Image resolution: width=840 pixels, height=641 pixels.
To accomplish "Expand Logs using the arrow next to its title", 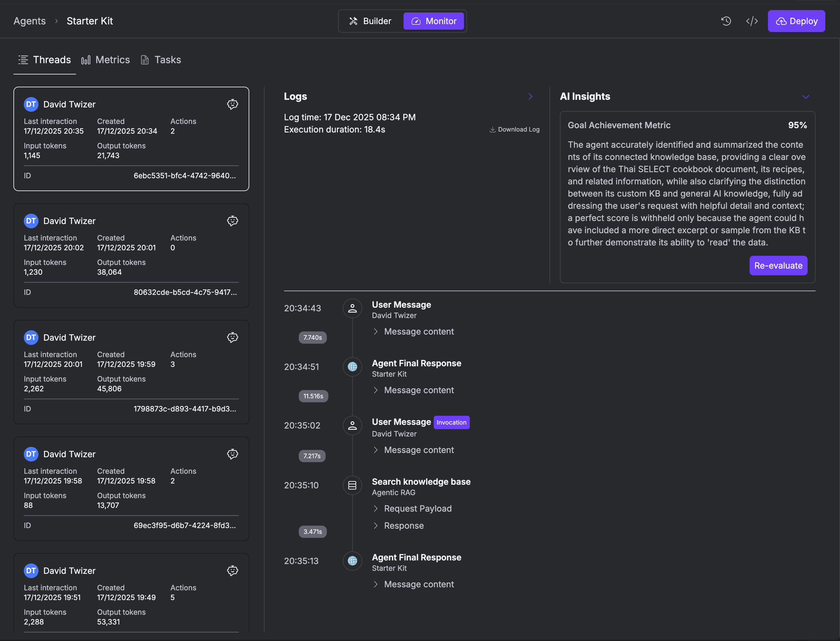I will 530,96.
